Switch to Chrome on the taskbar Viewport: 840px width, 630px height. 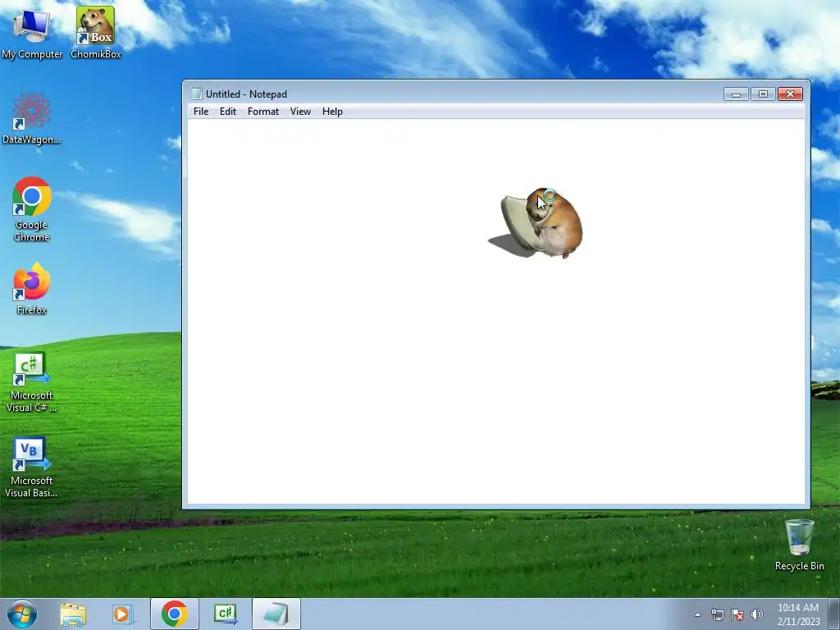(174, 614)
